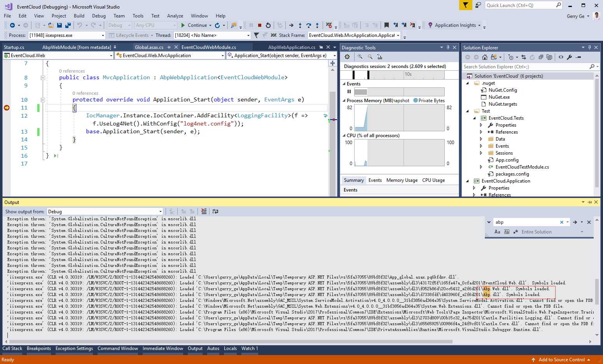603x364 pixels.
Task: Click Clear All icon in Output window
Action: coord(204,211)
